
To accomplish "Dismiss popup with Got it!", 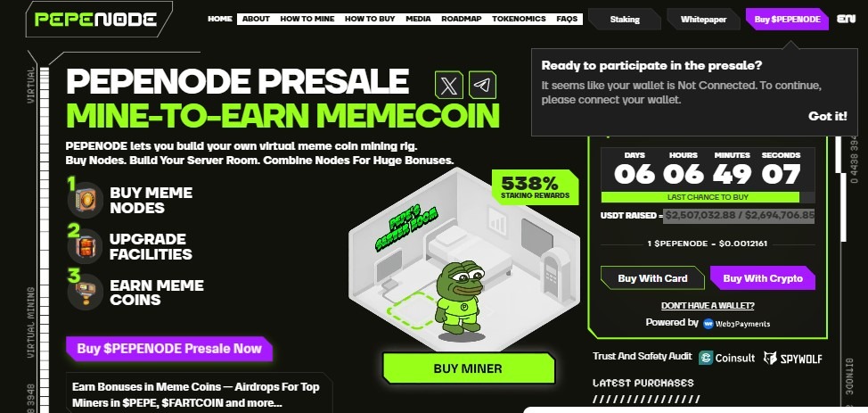I will click(828, 116).
